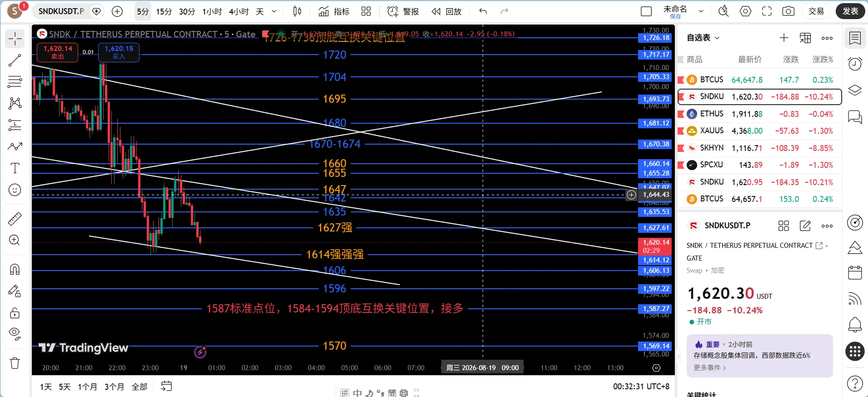
Task: Open the forecasting and measurement tools
Action: 15,125
